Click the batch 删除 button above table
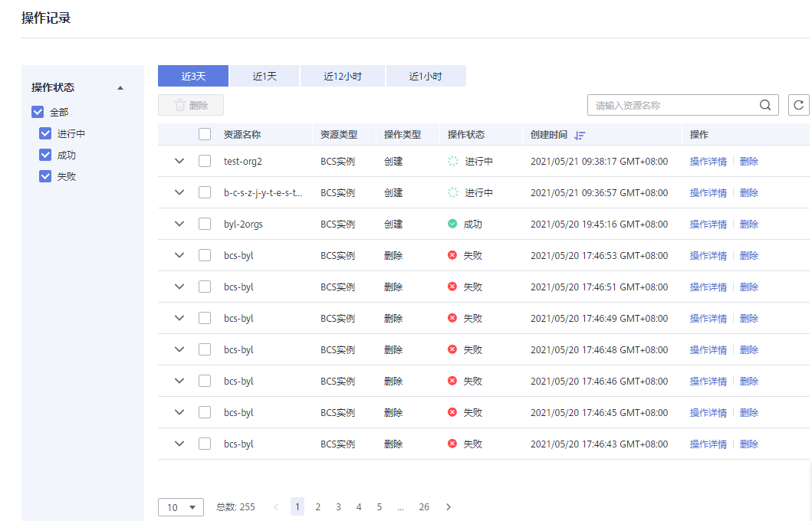Viewport: 812px width, 521px height. coord(191,105)
